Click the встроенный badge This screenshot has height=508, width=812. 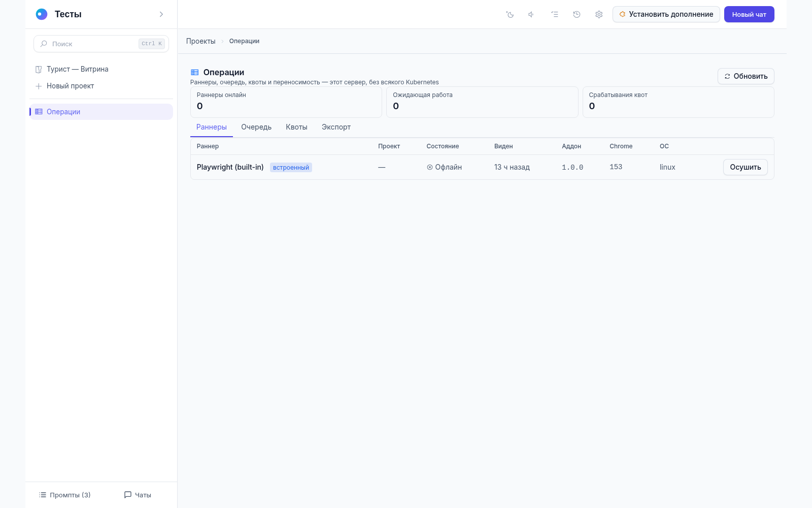291,168
